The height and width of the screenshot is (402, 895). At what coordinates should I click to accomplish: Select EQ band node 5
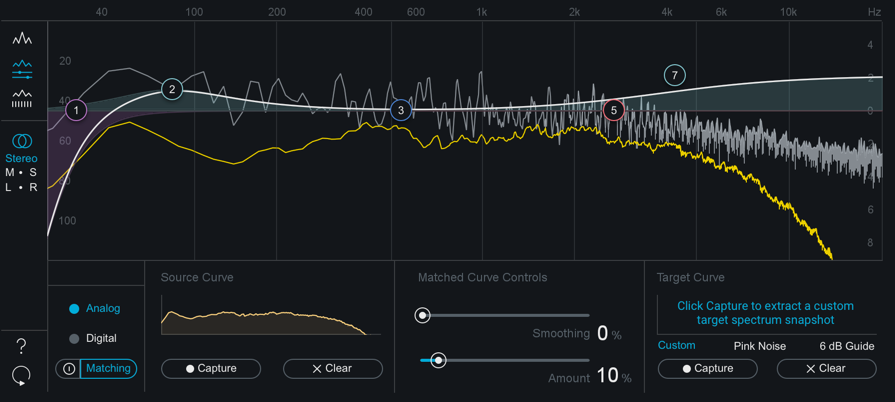[614, 110]
